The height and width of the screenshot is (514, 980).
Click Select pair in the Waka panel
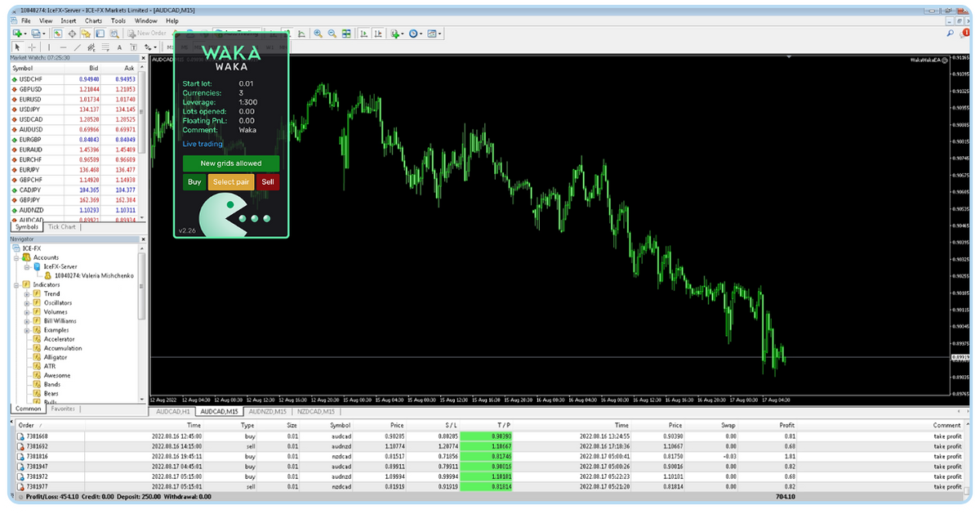(x=229, y=181)
